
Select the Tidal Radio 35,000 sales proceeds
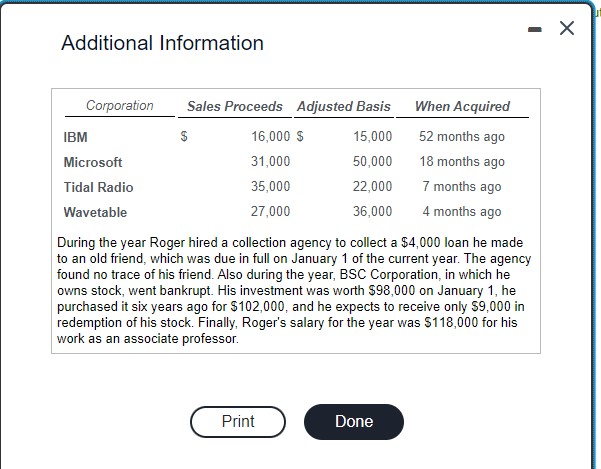pos(271,186)
